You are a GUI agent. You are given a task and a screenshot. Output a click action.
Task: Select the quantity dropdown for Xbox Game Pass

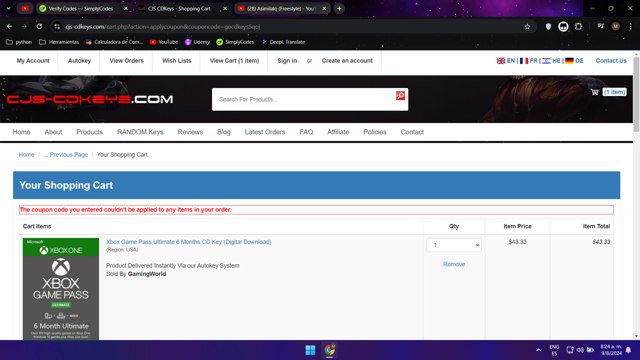pos(454,245)
